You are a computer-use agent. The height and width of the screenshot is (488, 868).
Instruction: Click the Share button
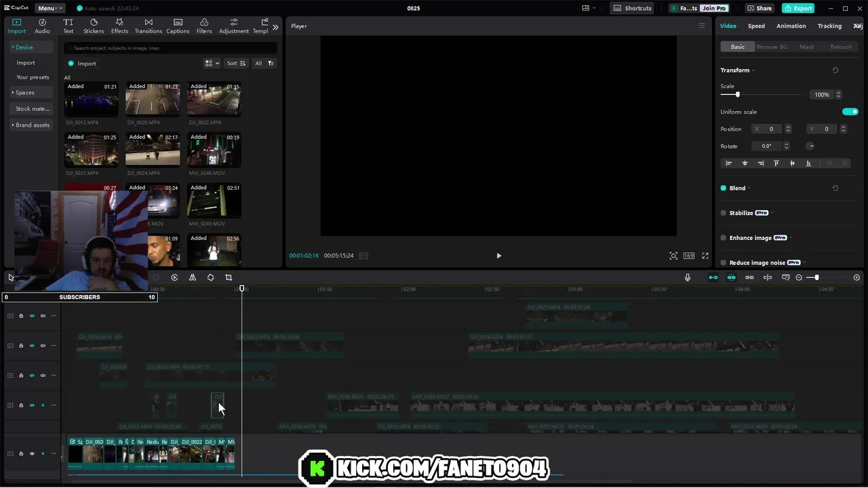tap(759, 8)
